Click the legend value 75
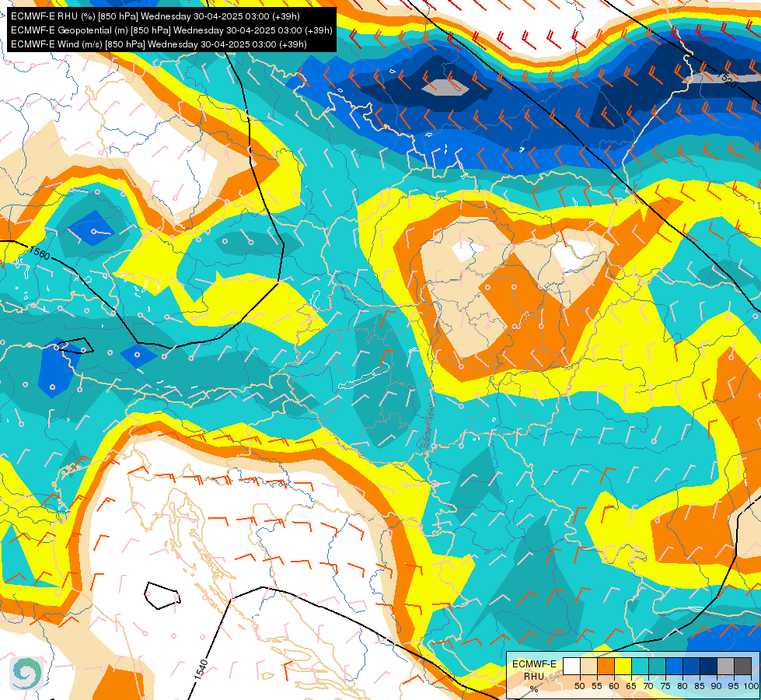The height and width of the screenshot is (700, 761). [665, 686]
